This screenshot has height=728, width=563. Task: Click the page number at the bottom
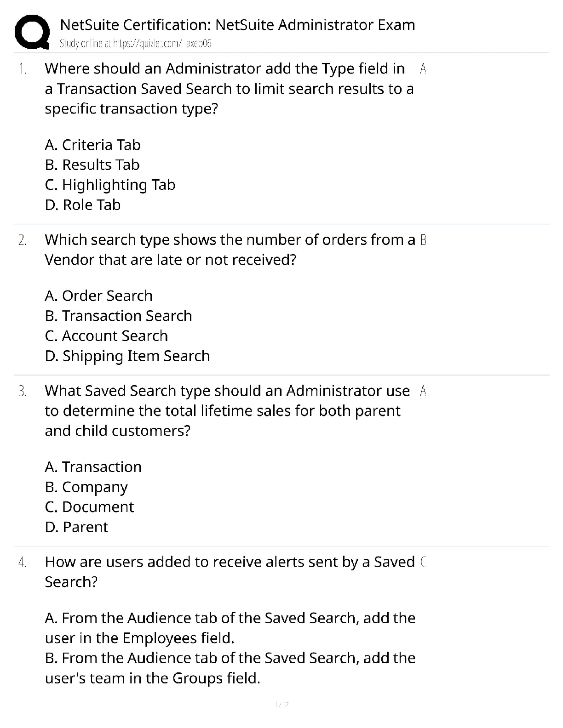[x=281, y=705]
